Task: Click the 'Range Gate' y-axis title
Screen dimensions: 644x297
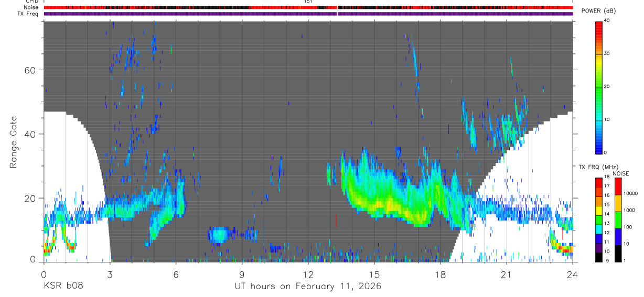Action: (14, 141)
